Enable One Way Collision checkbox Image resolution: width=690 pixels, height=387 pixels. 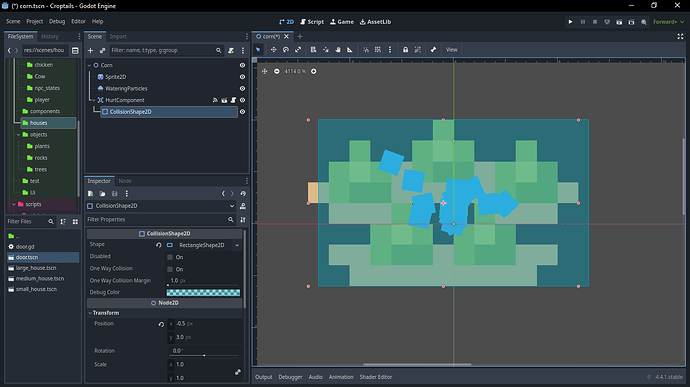click(170, 269)
